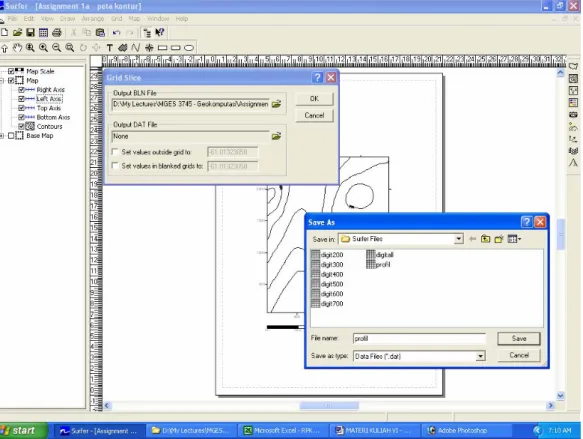Click the File name input field
The height and width of the screenshot is (439, 583).
(419, 339)
